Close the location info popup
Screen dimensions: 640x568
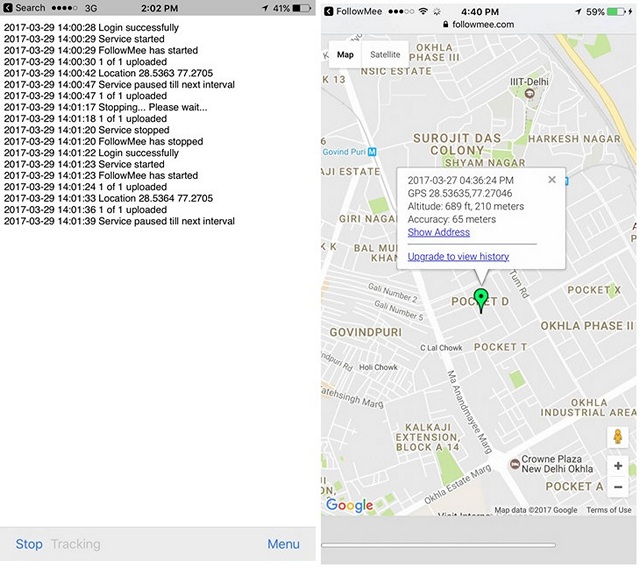[x=552, y=180]
